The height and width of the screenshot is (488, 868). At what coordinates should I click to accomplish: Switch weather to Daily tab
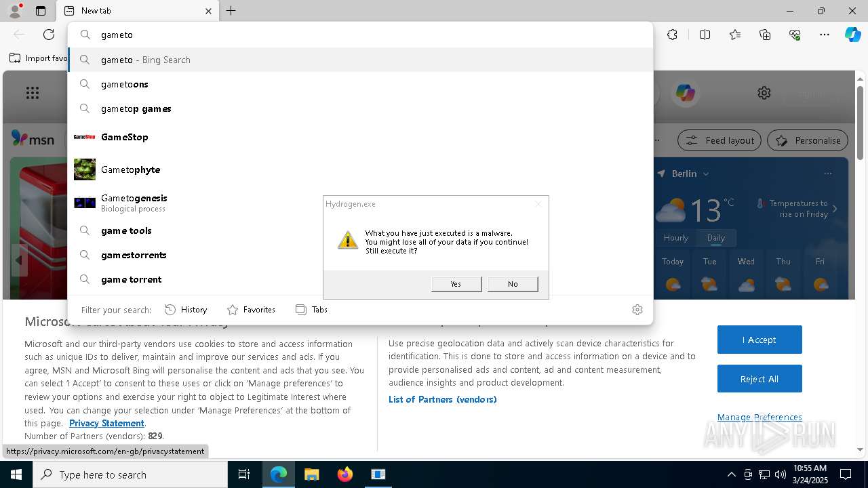716,238
